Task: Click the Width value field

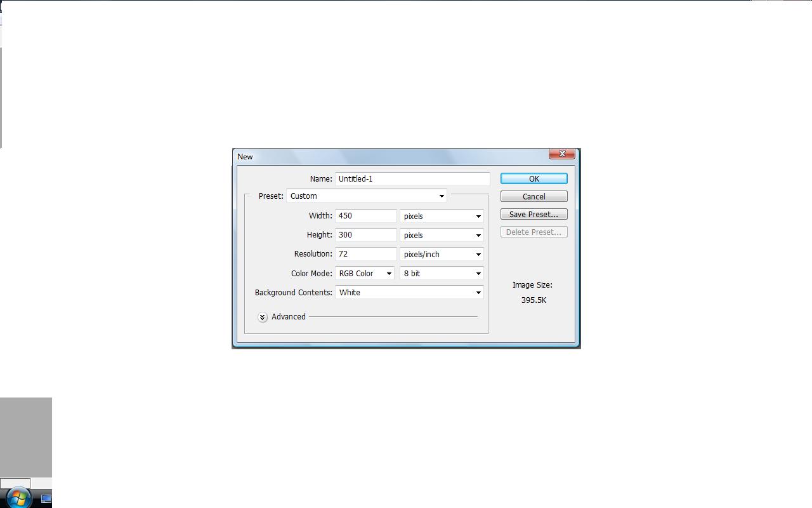Action: [x=365, y=216]
